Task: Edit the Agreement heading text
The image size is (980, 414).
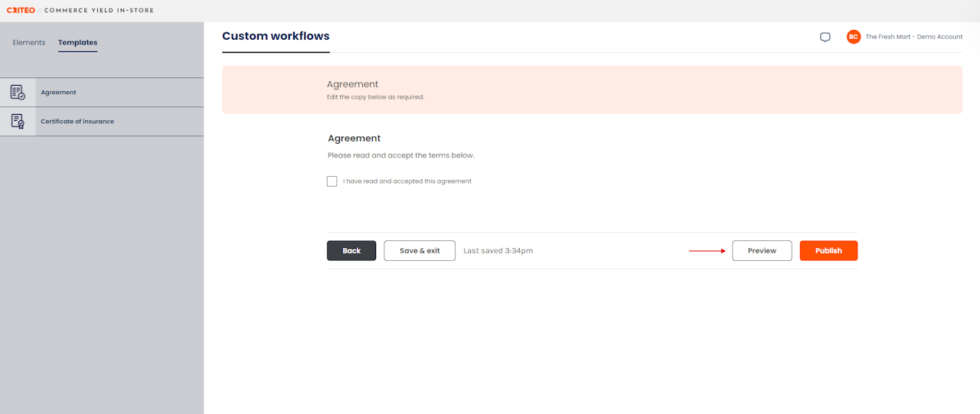Action: (x=354, y=139)
